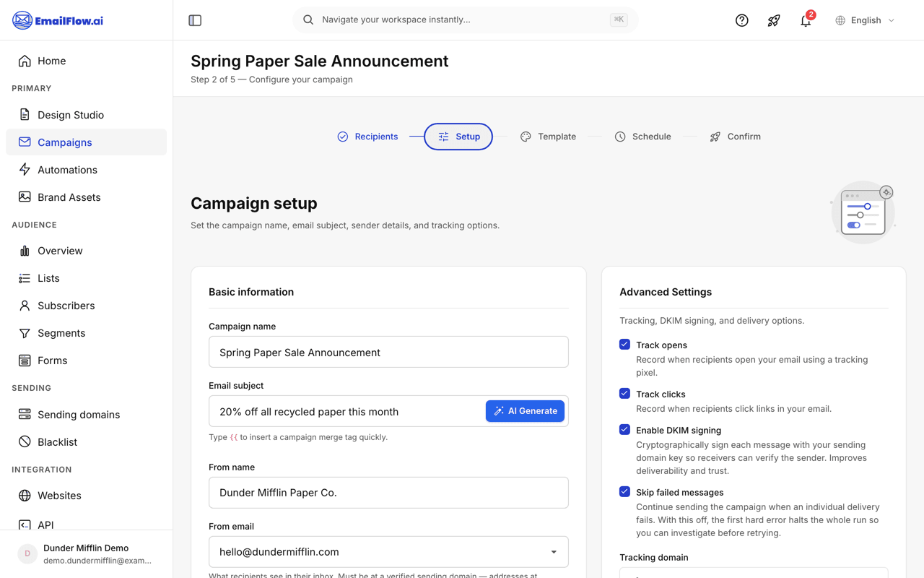Click the Brand Assets image icon

pos(25,197)
